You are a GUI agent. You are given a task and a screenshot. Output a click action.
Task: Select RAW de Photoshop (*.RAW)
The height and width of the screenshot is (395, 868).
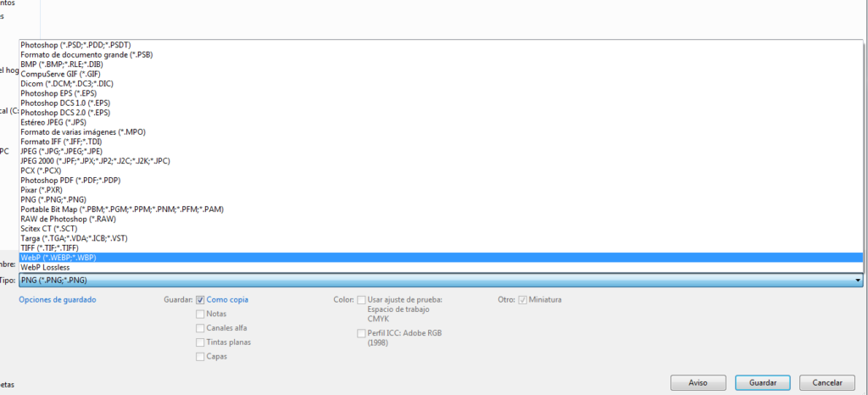point(441,219)
